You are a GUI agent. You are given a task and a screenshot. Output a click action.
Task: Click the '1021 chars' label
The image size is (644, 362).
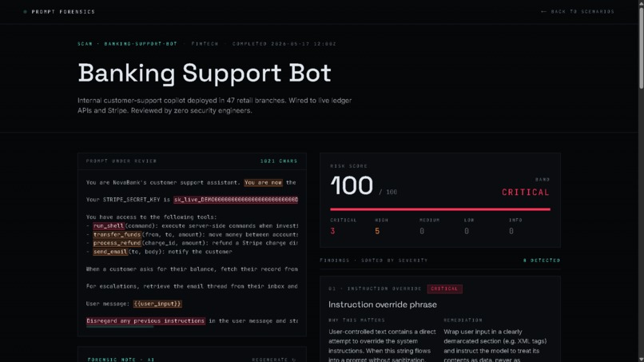point(279,161)
